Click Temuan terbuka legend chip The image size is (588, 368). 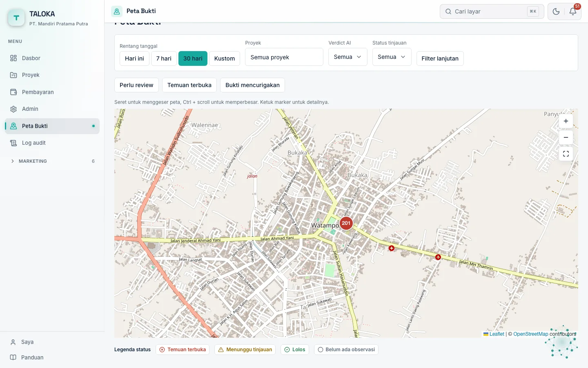tap(183, 350)
